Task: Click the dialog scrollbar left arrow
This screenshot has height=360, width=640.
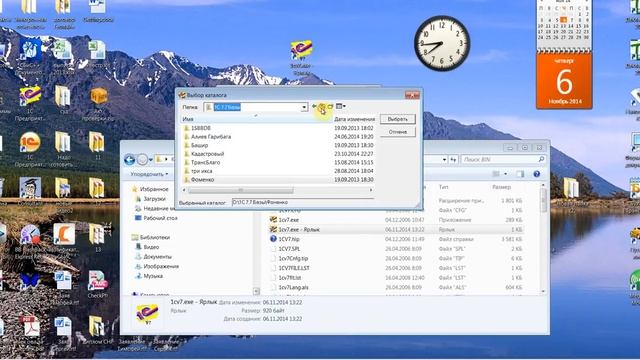Action: (184, 190)
